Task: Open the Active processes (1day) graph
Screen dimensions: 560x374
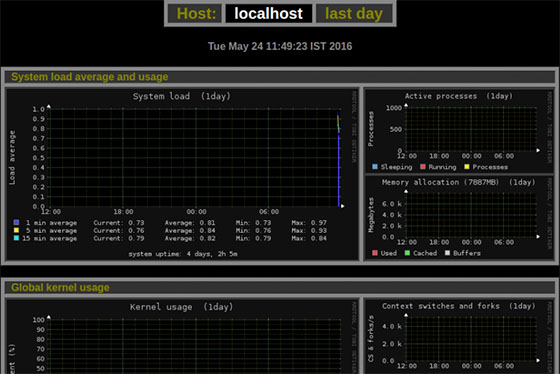Action: pyautogui.click(x=459, y=131)
